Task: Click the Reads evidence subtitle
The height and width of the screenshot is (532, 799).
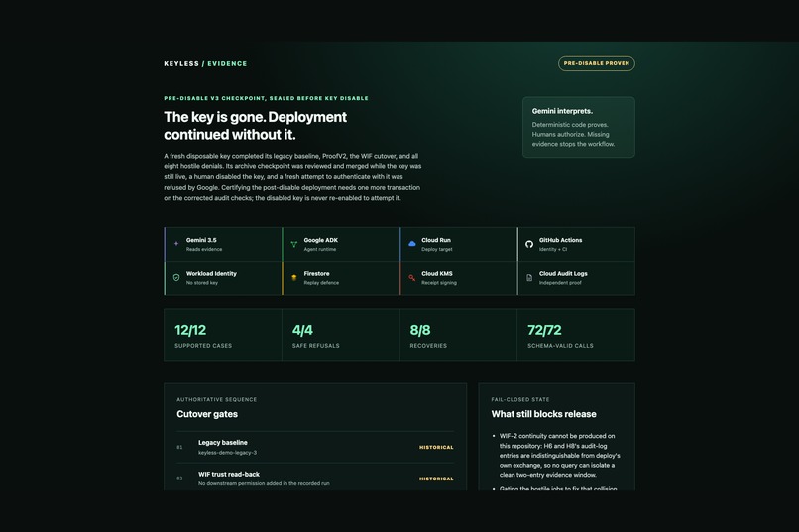Action: tap(204, 249)
